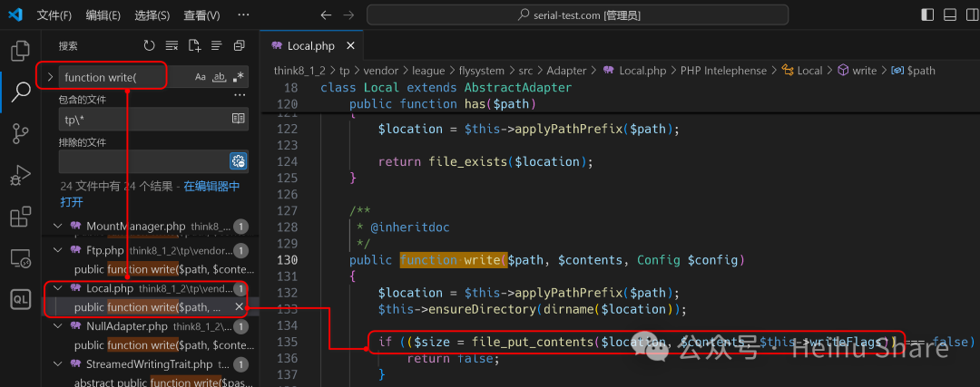Image resolution: width=980 pixels, height=387 pixels.
Task: Open Remote Explorer in activity bar
Action: click(x=21, y=258)
